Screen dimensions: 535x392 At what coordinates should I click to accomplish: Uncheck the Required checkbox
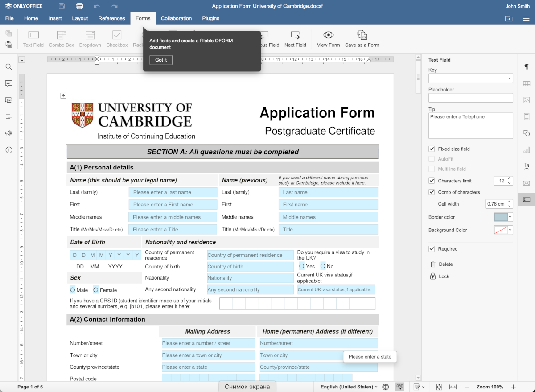click(432, 249)
